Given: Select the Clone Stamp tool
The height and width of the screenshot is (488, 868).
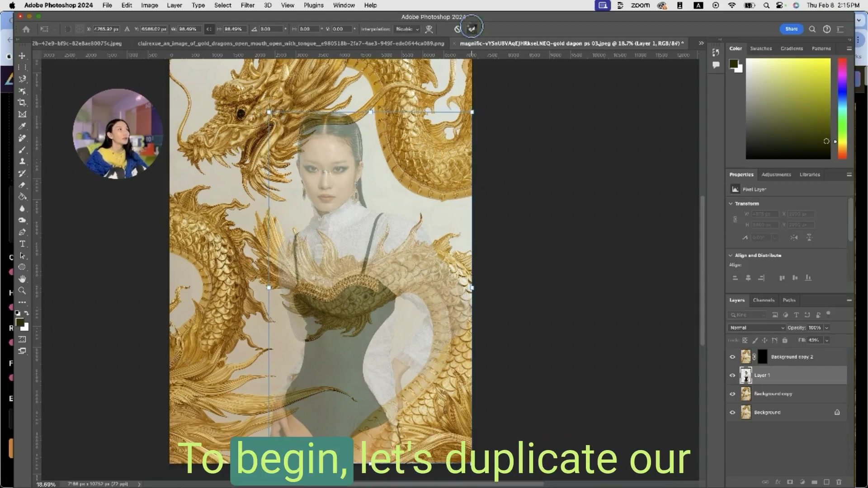Looking at the screenshot, I should (x=22, y=161).
